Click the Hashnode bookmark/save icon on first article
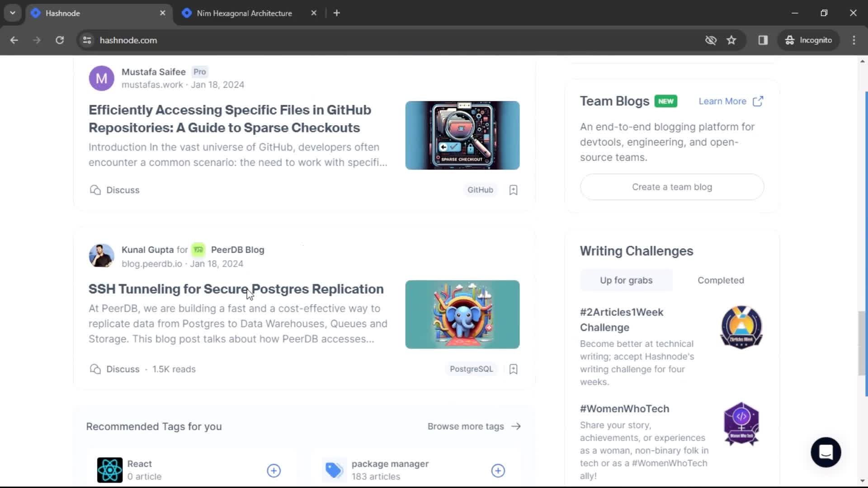Screen dimensions: 868x488 (513, 189)
